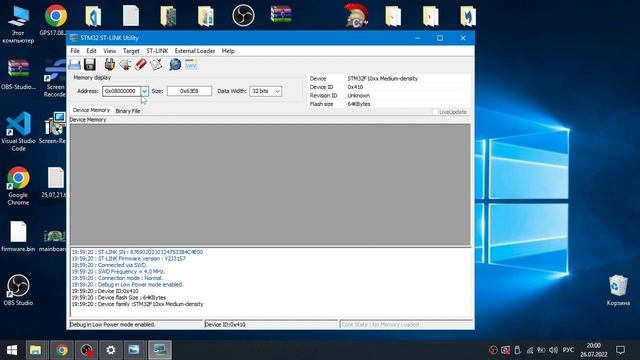Click the network icon in system tray
The height and width of the screenshot is (360, 640).
click(x=530, y=350)
